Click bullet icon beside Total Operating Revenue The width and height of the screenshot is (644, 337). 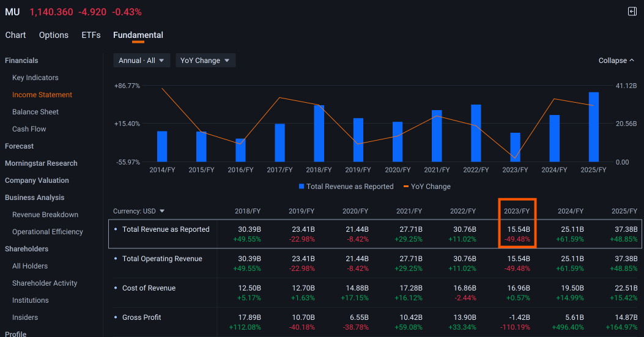coord(116,259)
